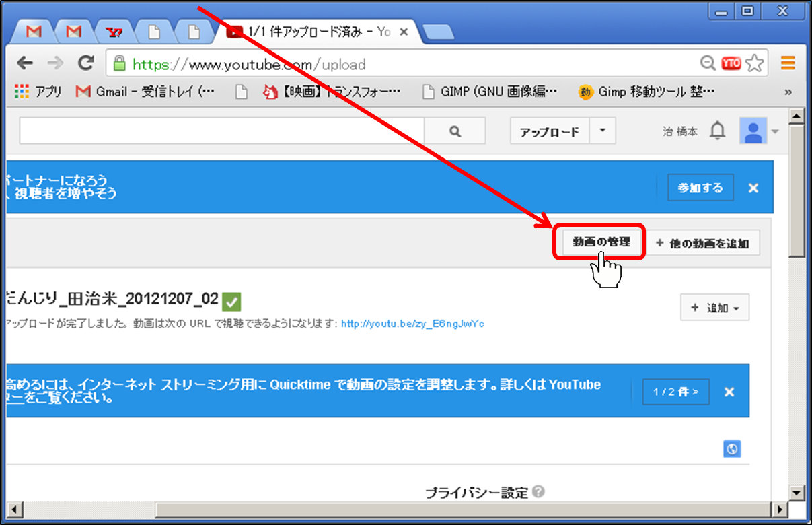Click the blue user avatar icon
Viewport: 812px width, 525px height.
(x=753, y=131)
